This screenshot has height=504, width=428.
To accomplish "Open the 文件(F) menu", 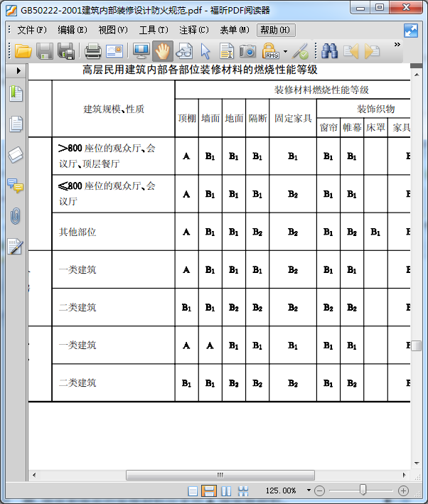I will coord(31,31).
